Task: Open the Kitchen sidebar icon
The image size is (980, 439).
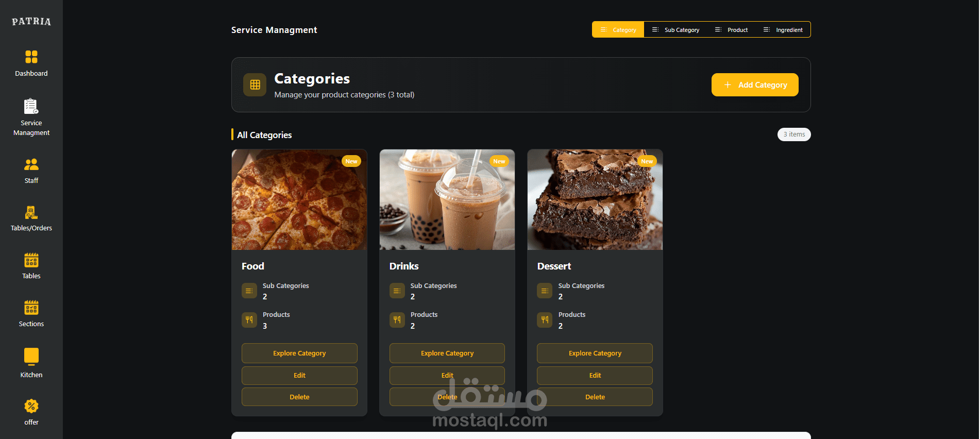Action: (31, 357)
